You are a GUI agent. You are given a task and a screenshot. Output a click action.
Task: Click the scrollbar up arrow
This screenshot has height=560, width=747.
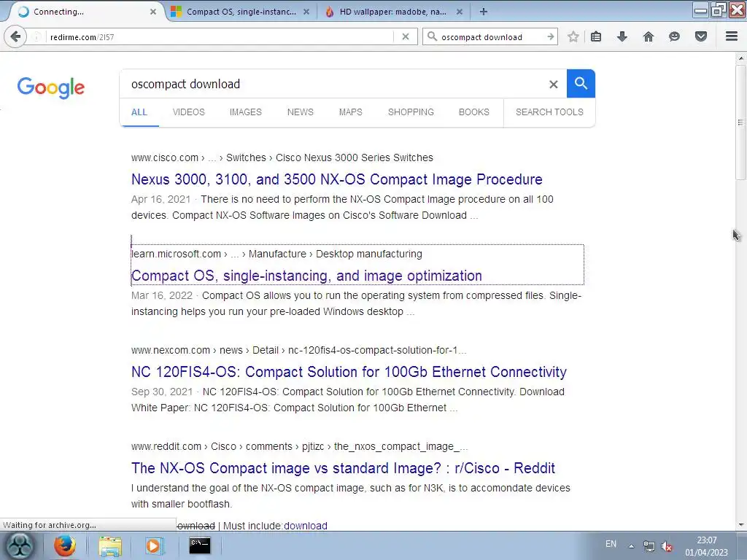point(741,58)
